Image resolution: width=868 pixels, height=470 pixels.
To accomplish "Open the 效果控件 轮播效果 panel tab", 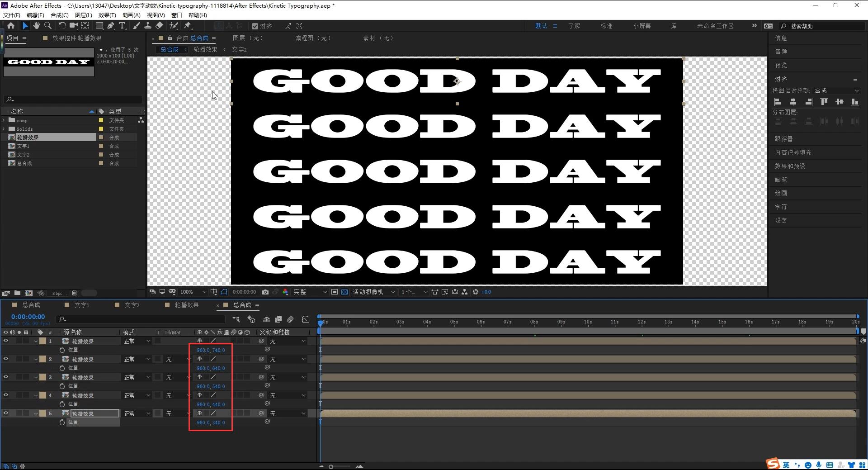I will (x=77, y=38).
